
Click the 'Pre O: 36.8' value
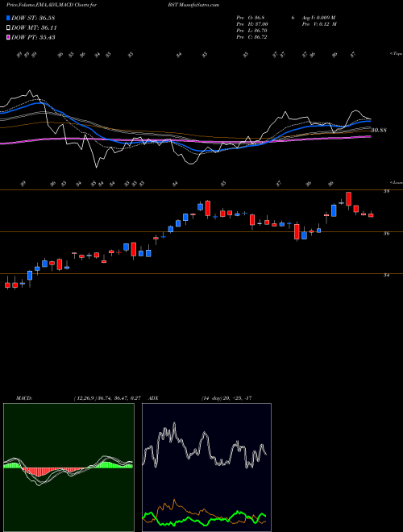[x=252, y=18]
